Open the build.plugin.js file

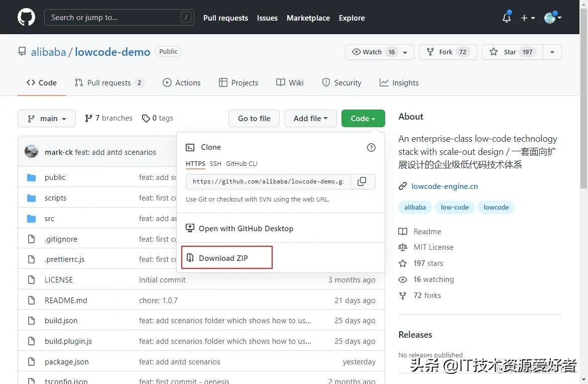68,341
